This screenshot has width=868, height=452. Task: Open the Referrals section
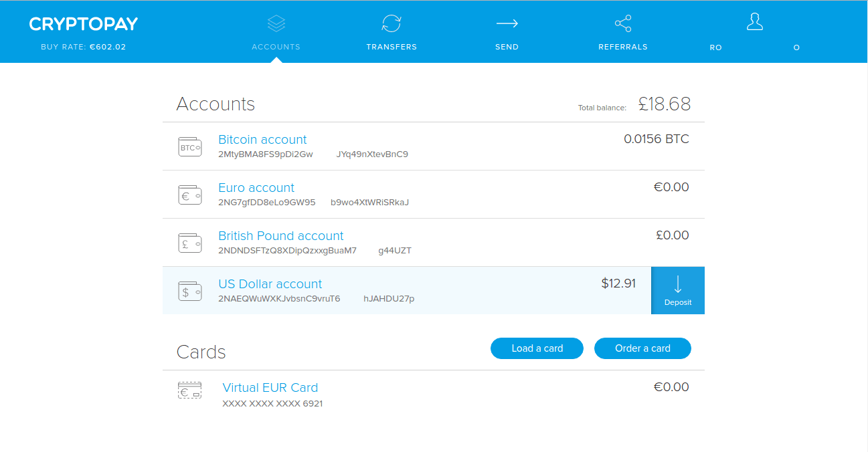point(622,47)
